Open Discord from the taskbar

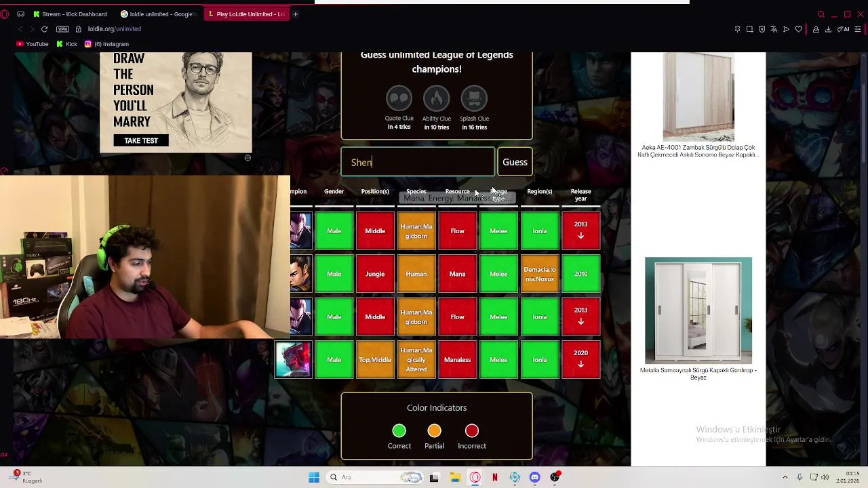[x=535, y=478]
